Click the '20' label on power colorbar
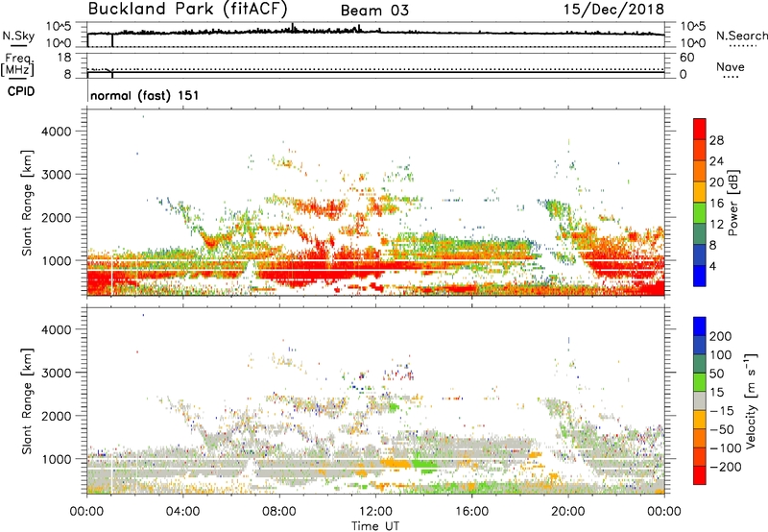 coord(716,182)
